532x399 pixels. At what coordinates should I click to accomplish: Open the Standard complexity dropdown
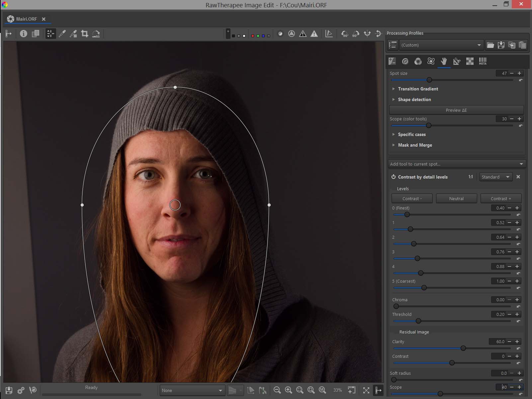(x=495, y=177)
